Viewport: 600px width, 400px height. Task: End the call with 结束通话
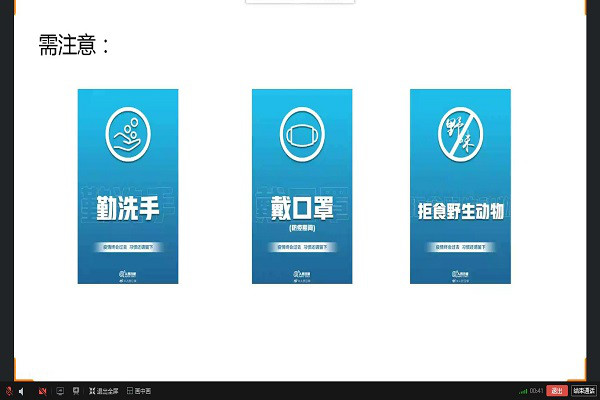(x=583, y=390)
